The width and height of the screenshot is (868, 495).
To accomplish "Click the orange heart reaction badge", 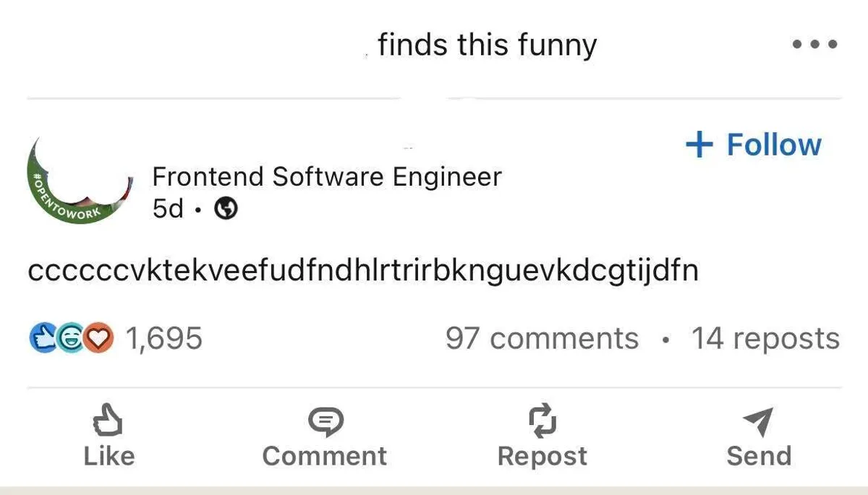I will pyautogui.click(x=98, y=338).
